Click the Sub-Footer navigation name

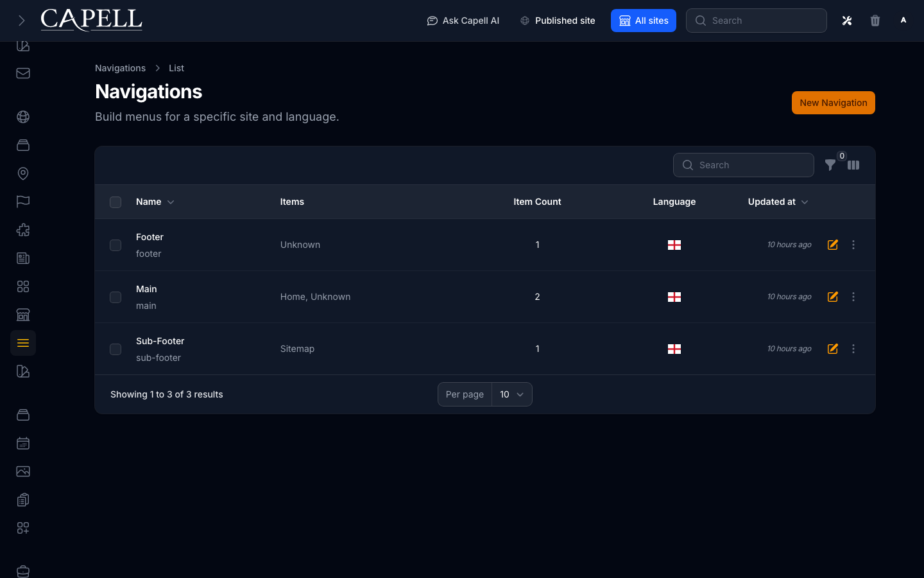(x=160, y=341)
